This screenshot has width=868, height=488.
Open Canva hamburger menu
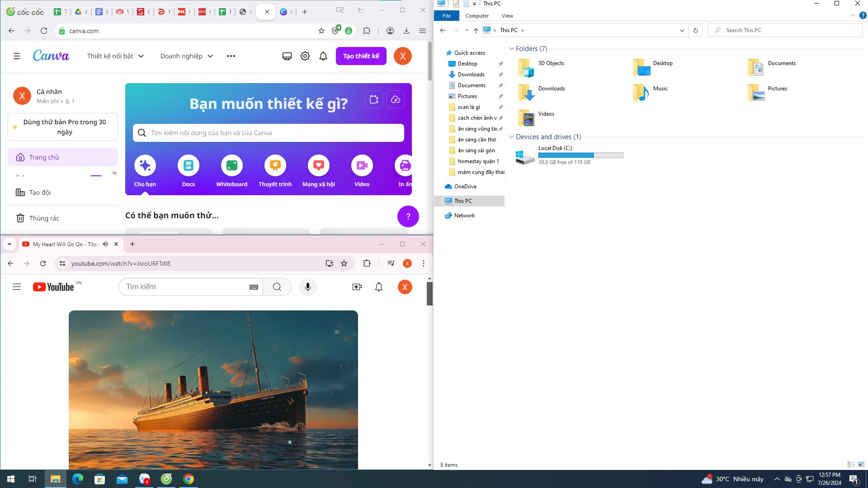17,56
